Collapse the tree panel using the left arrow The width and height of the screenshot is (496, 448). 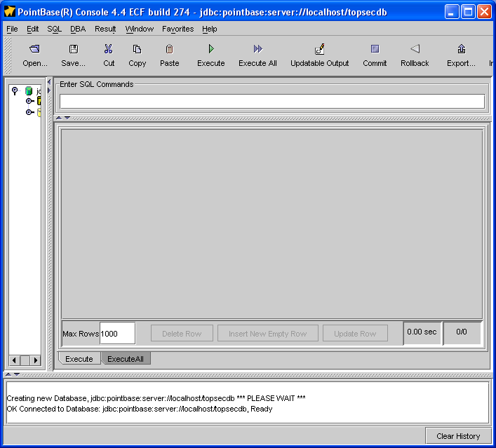coord(49,82)
